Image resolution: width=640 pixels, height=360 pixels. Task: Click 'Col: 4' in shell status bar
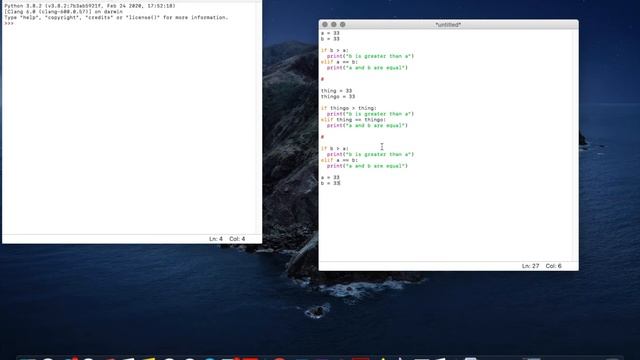[237, 239]
